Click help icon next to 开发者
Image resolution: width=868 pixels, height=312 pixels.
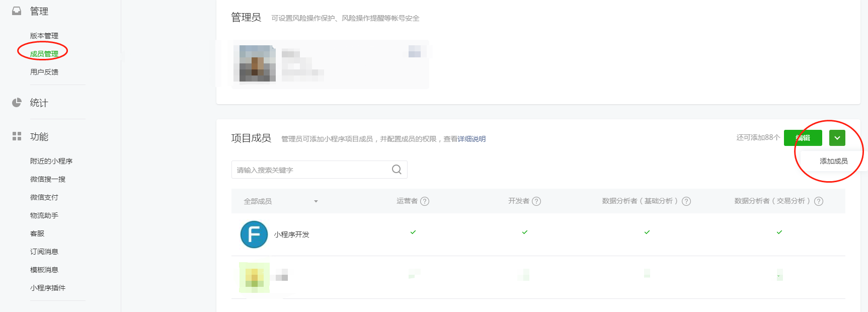[536, 201]
